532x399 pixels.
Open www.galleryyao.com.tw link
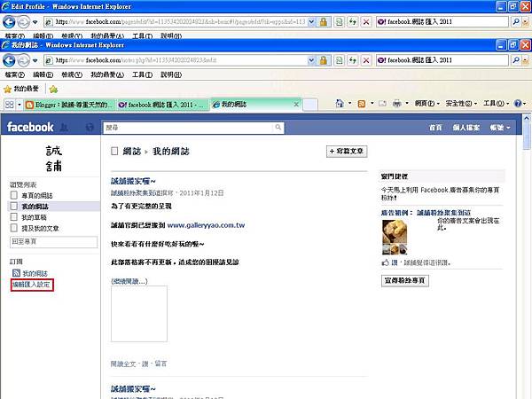tap(206, 225)
